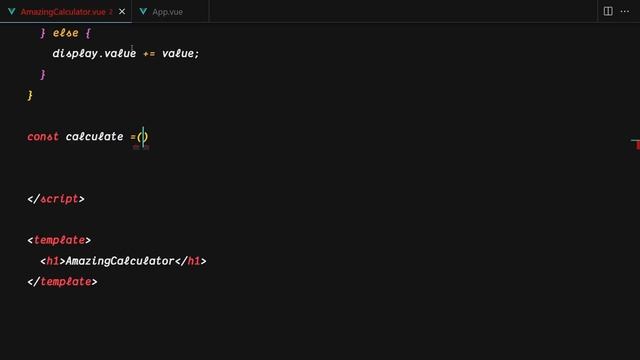Click the closing '</template>' tag
Viewport: 640px width, 360px height.
62,282
